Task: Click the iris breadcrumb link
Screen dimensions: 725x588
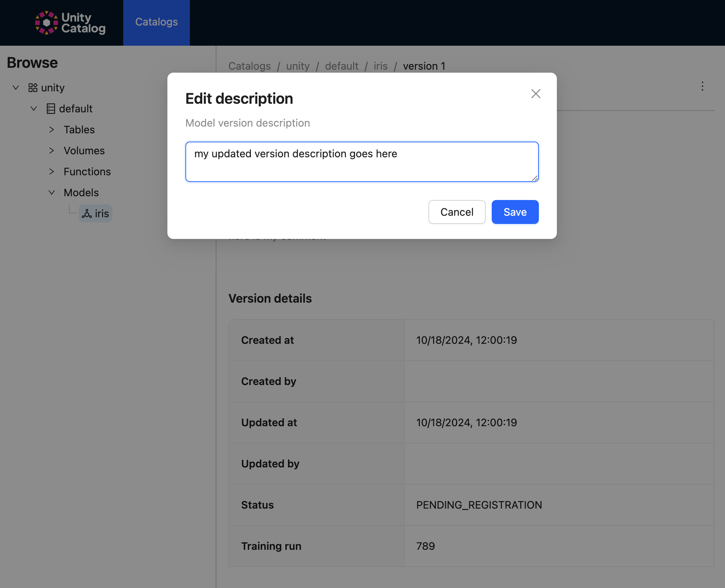Action: click(381, 66)
